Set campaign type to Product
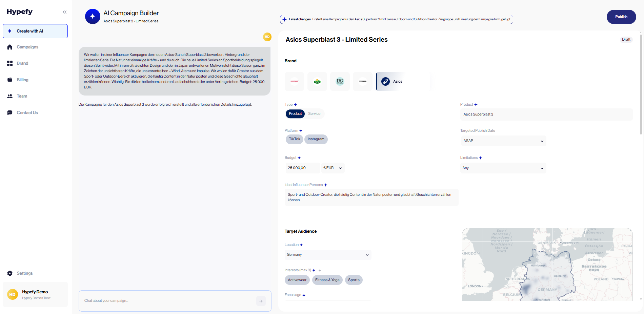The width and height of the screenshot is (644, 314). [295, 114]
